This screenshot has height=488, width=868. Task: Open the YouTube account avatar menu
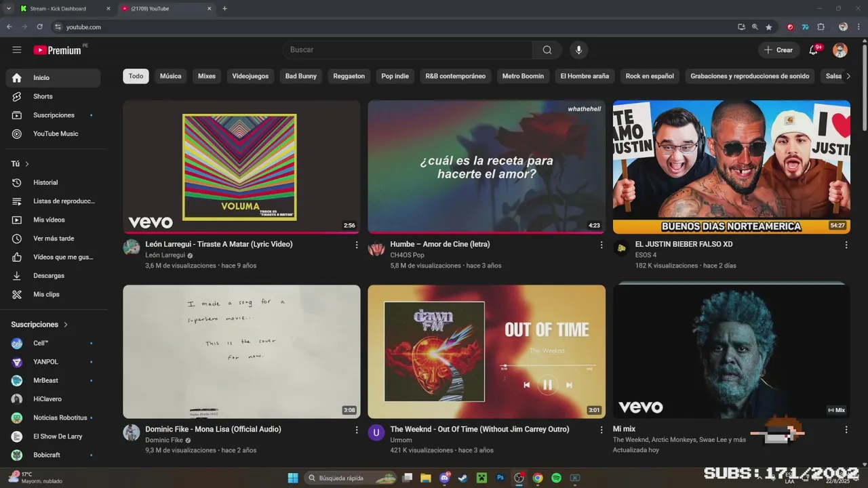tap(840, 50)
